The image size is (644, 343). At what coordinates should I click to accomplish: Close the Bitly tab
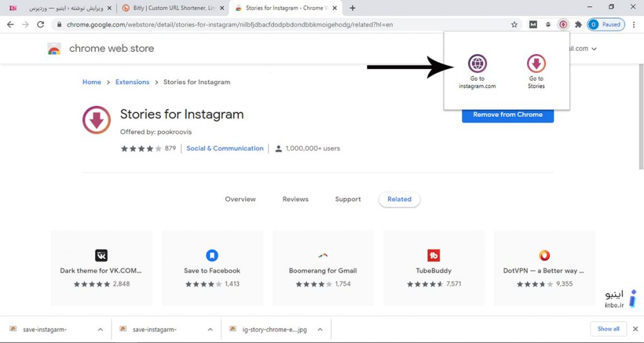coord(222,8)
